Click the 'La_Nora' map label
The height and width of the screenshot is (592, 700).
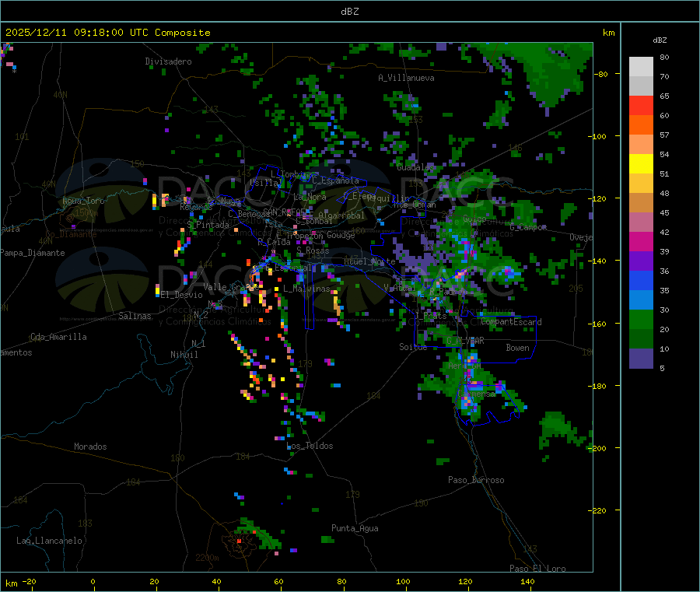(310, 197)
